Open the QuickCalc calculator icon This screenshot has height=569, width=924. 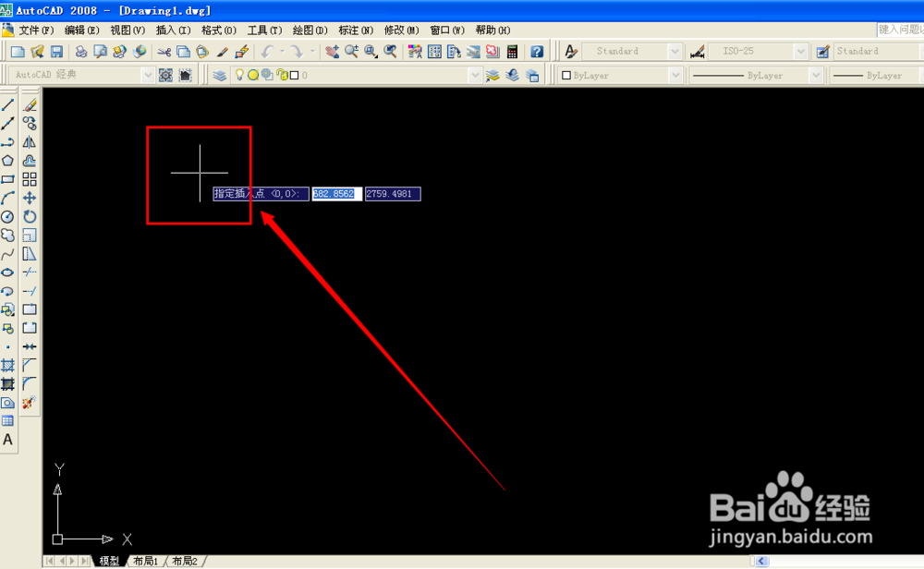512,52
